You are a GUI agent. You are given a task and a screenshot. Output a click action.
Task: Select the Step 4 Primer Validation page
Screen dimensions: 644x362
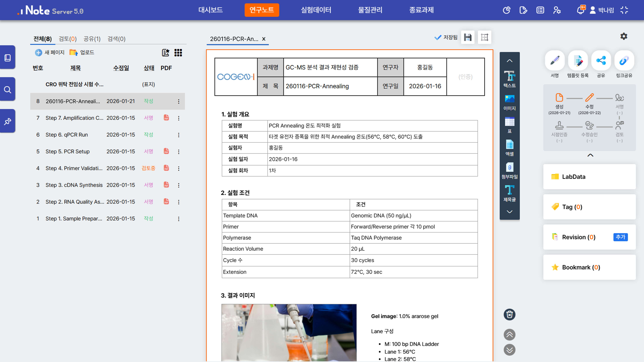(74, 168)
